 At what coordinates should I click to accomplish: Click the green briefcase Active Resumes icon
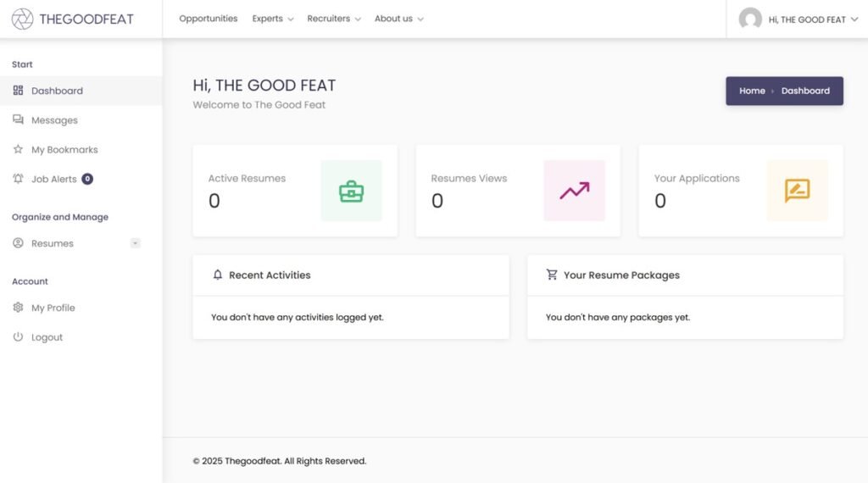(351, 192)
